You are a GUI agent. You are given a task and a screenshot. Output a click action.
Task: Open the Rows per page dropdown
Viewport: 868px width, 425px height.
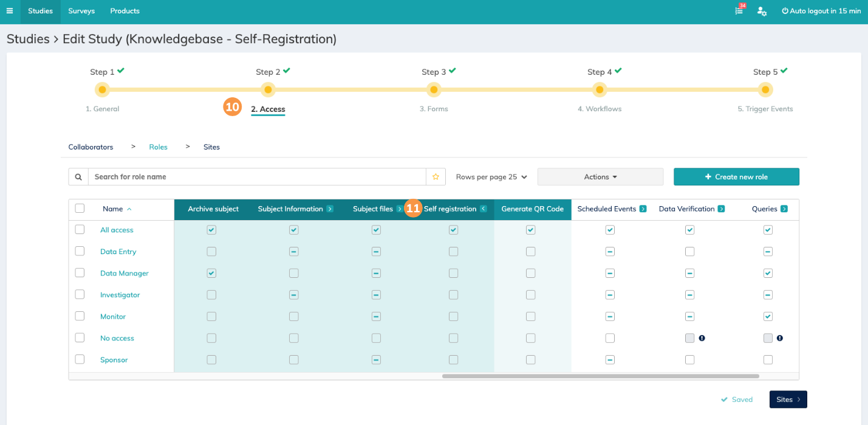(x=491, y=177)
